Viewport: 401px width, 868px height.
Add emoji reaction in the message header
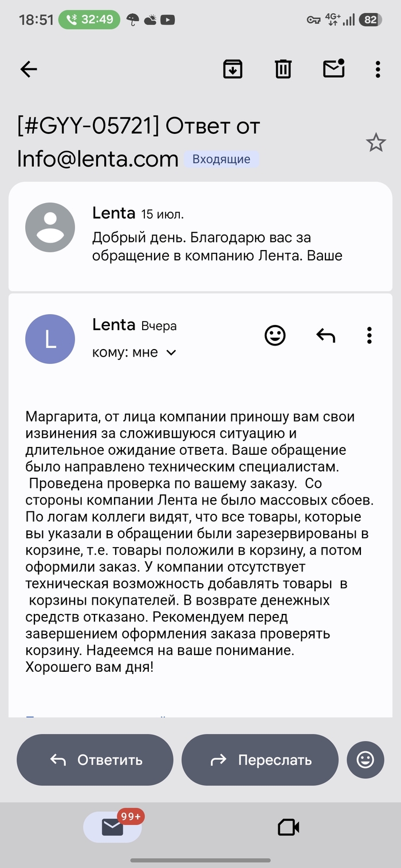pos(275,335)
